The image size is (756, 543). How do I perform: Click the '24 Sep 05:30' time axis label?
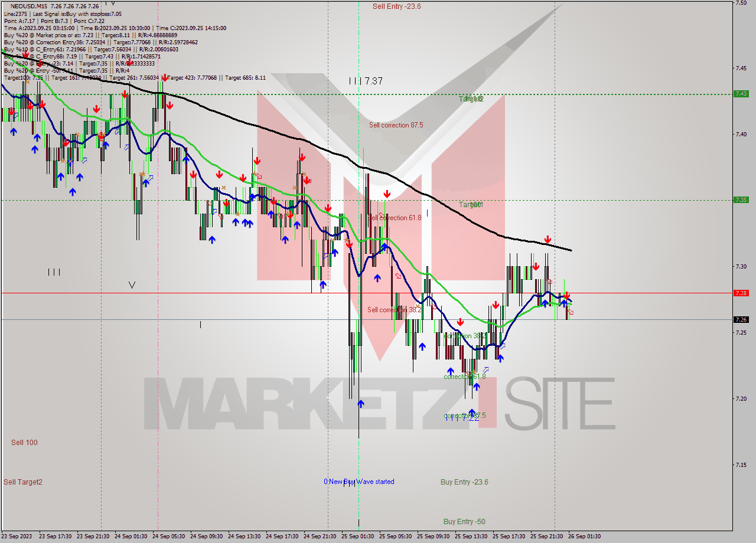click(169, 537)
